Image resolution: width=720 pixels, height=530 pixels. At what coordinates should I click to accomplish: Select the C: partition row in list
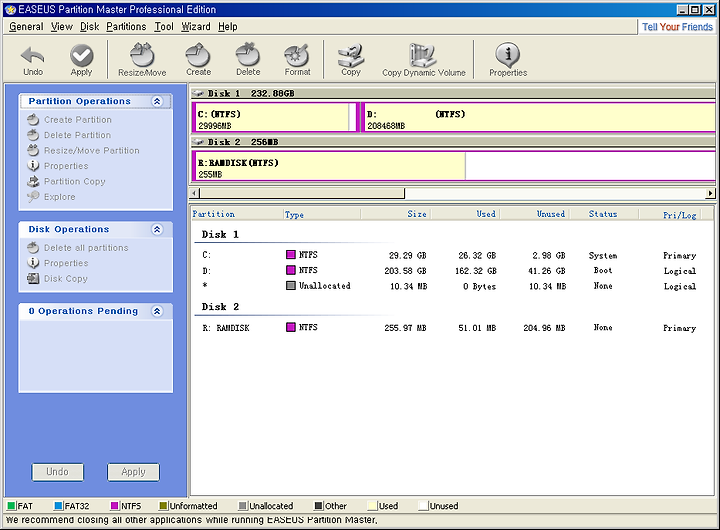pos(450,255)
